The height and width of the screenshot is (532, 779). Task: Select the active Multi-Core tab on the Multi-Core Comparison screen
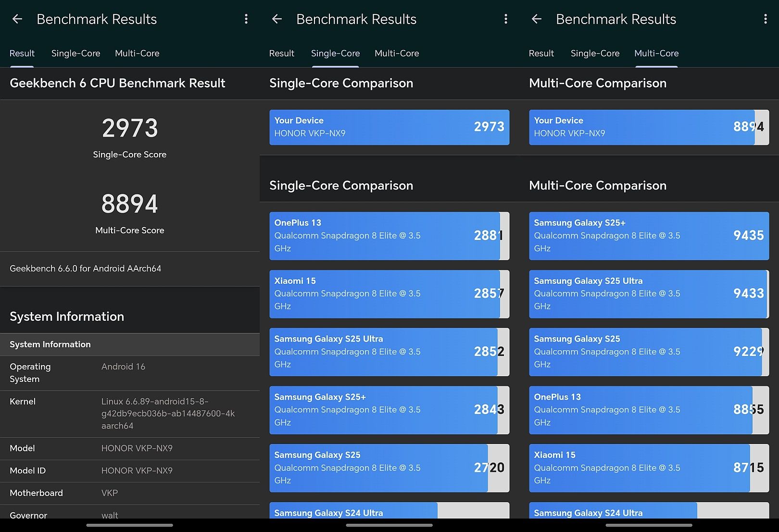[x=656, y=53]
